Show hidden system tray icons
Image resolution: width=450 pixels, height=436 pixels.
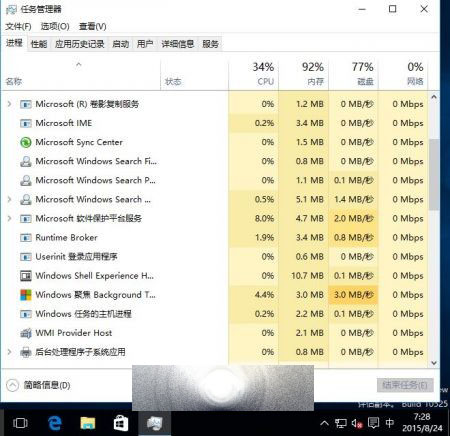[324, 423]
